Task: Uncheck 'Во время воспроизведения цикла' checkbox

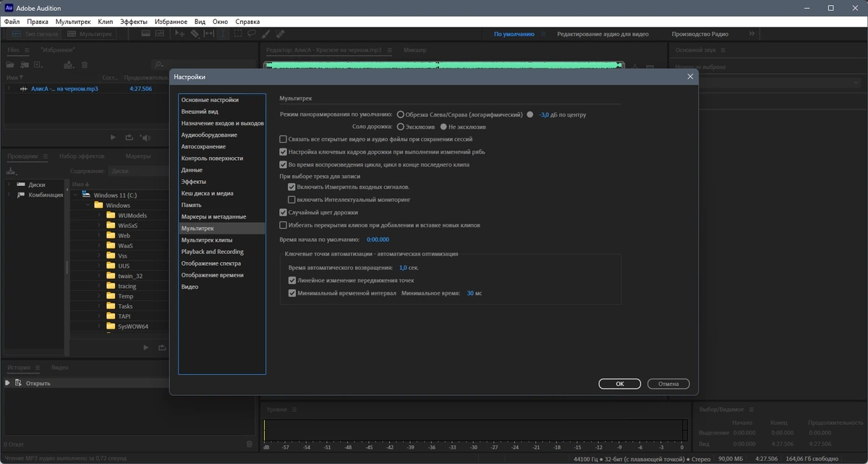Action: 283,164
